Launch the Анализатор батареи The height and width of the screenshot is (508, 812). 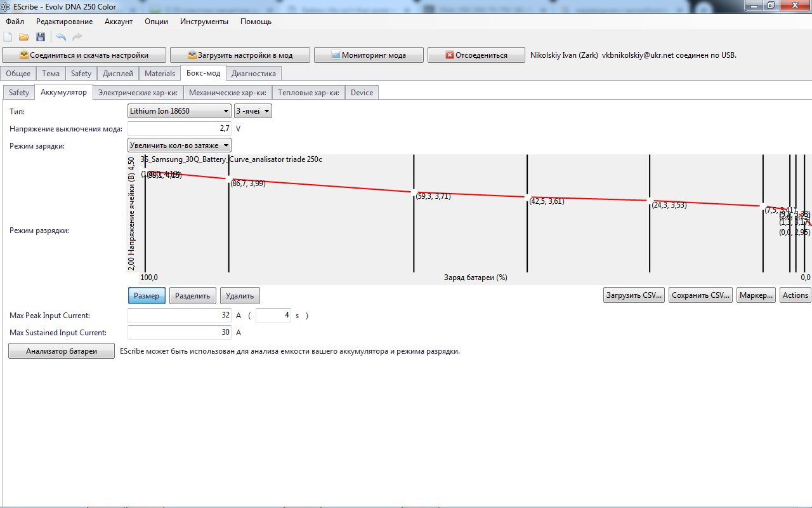[x=61, y=351]
